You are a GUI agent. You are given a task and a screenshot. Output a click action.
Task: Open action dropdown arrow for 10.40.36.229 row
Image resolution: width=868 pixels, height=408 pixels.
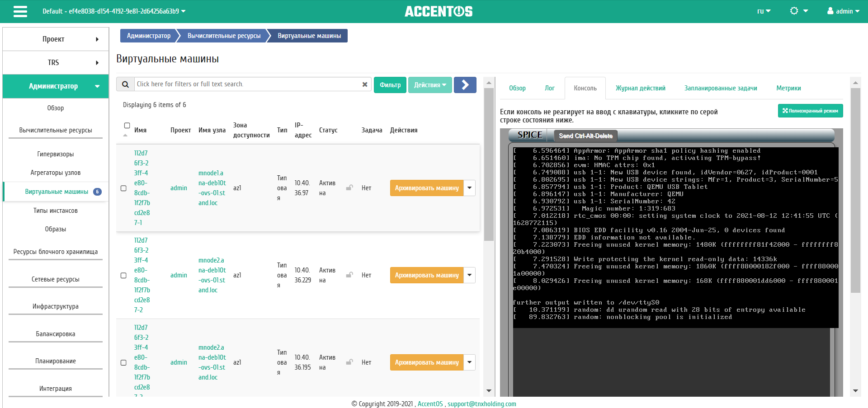coord(470,275)
